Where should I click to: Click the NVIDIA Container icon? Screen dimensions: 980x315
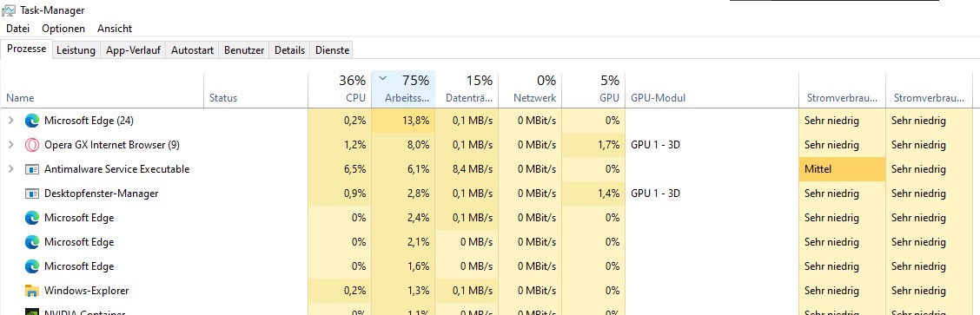(32, 312)
